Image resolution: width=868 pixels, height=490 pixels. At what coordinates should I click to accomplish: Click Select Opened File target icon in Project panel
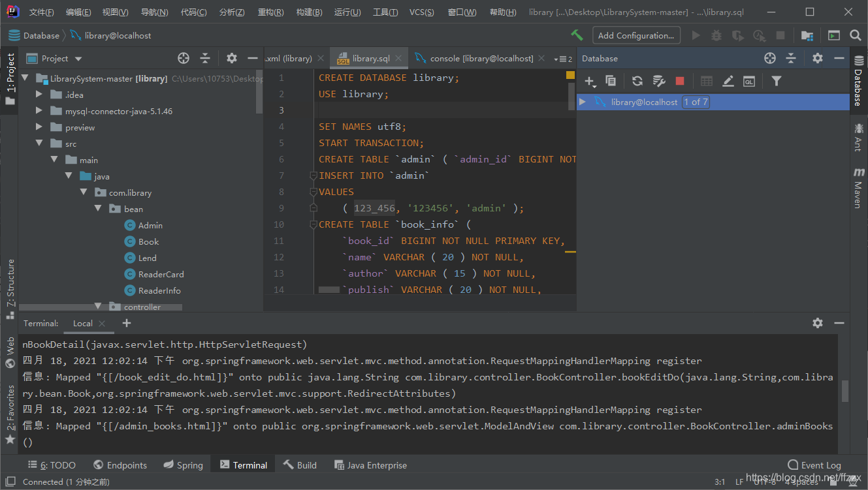point(184,58)
